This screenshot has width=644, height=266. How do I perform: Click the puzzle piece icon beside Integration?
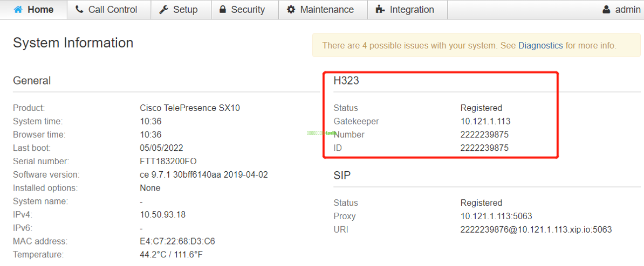(x=381, y=10)
